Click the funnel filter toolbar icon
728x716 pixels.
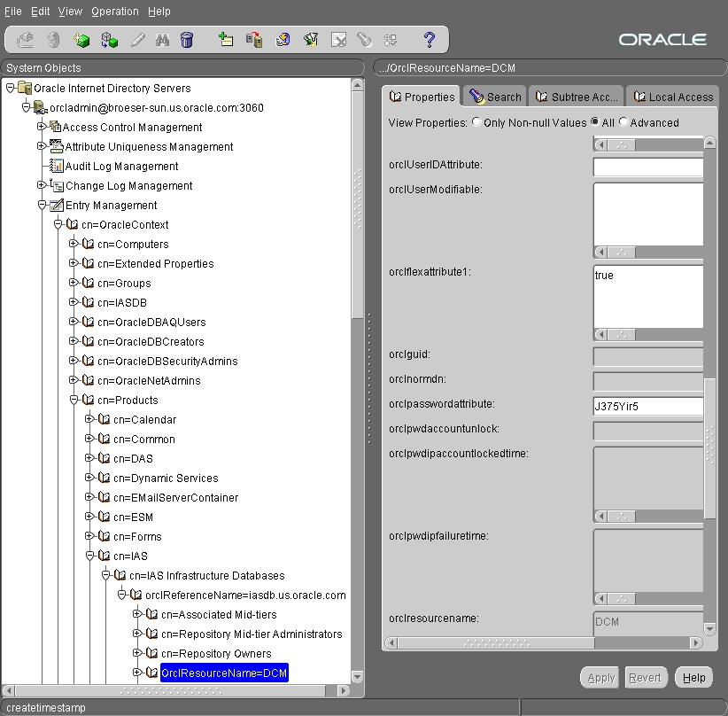click(311, 40)
